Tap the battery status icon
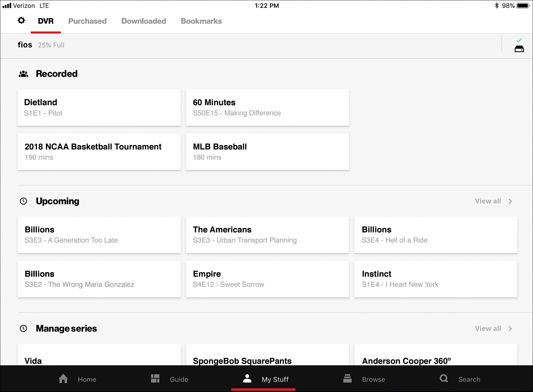 tap(523, 6)
